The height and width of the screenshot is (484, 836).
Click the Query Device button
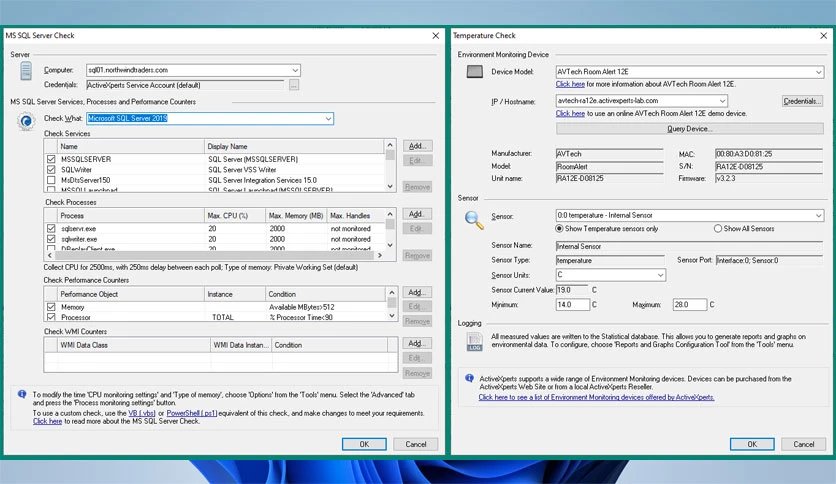tap(689, 128)
